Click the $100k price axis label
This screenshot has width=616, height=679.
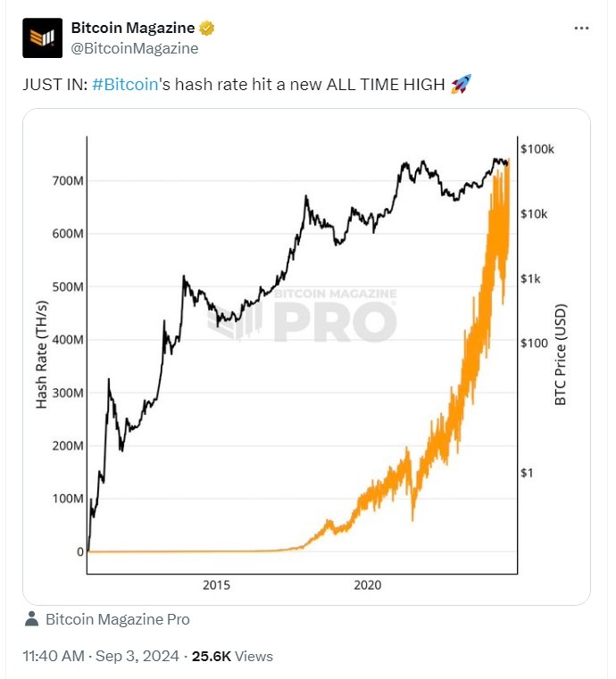point(537,149)
